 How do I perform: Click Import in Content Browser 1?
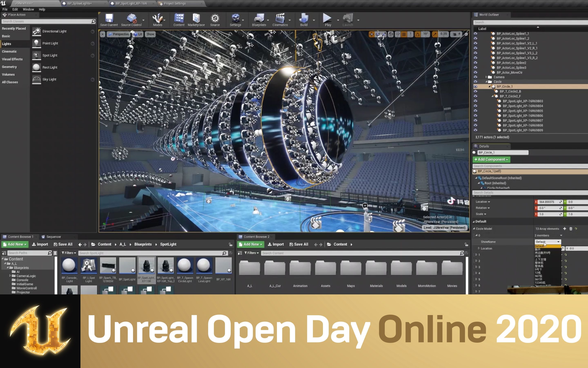[40, 244]
